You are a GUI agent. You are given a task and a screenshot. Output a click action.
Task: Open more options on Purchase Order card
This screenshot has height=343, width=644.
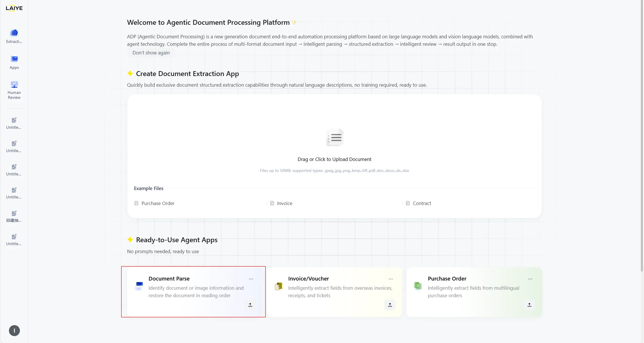530,279
